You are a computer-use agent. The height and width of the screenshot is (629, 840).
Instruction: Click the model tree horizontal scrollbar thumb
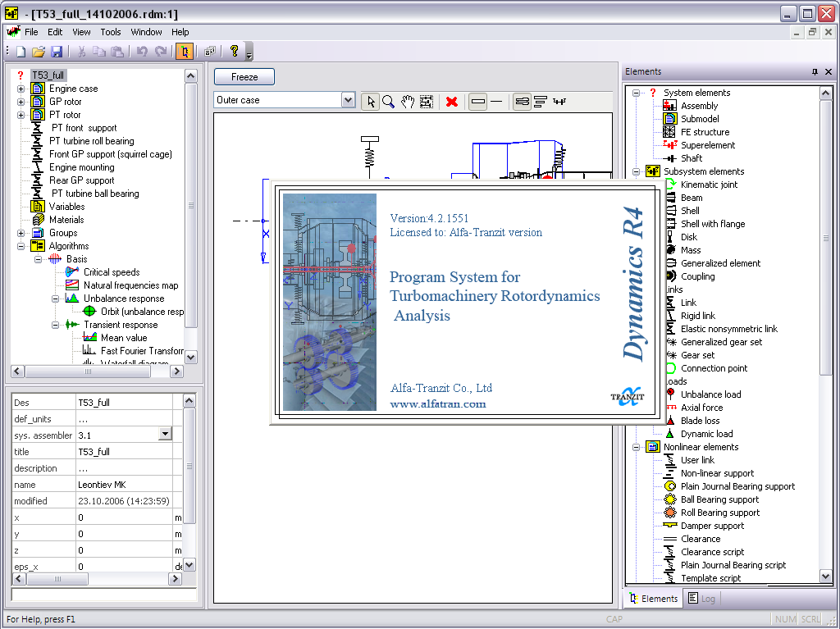(x=87, y=371)
